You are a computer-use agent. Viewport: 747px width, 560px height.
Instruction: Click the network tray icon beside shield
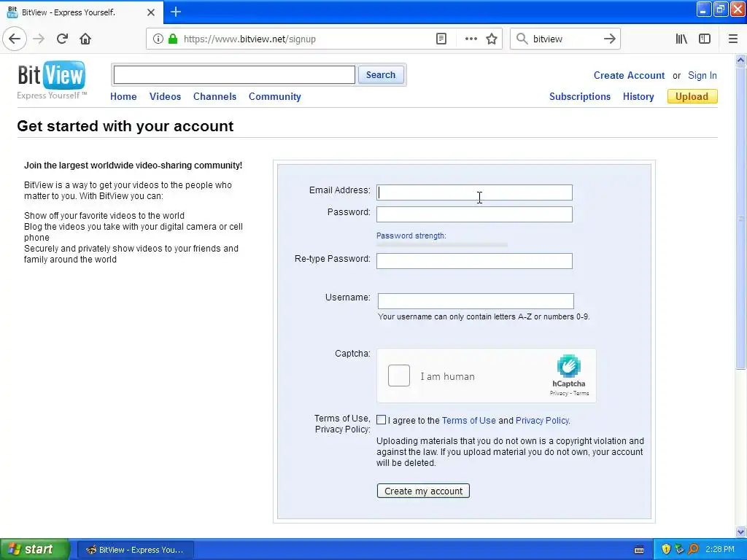point(679,549)
